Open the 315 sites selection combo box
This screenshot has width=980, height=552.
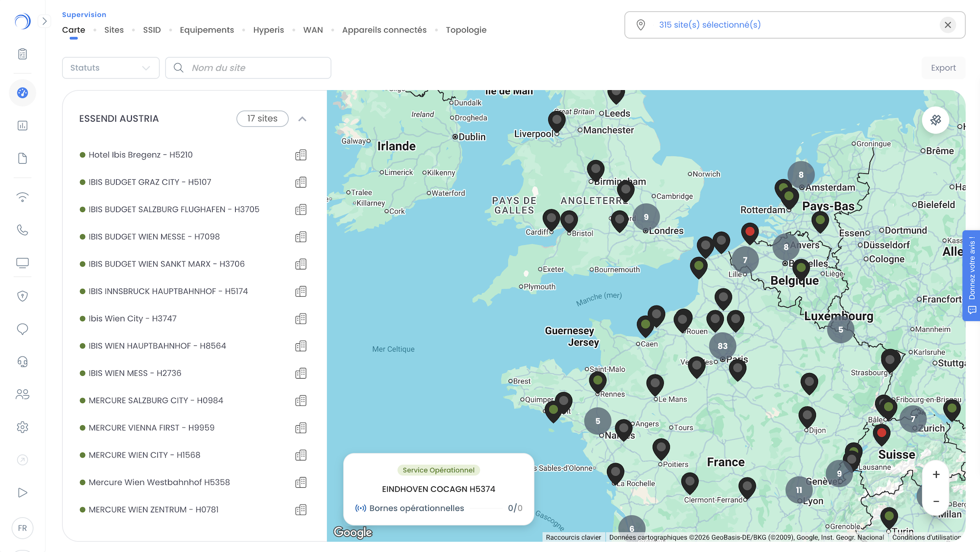[795, 25]
